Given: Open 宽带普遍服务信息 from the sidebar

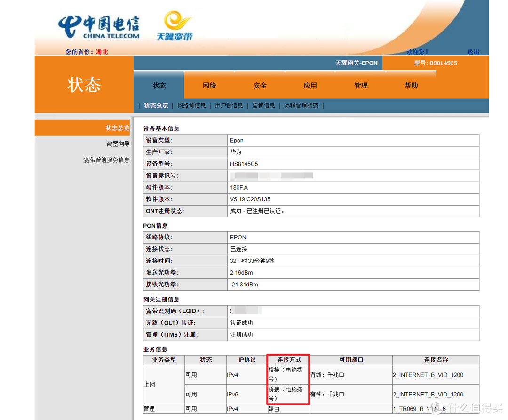Looking at the screenshot, I should pos(107,159).
